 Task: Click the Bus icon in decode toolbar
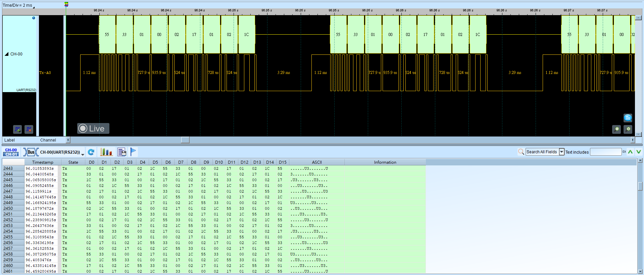[x=31, y=152]
